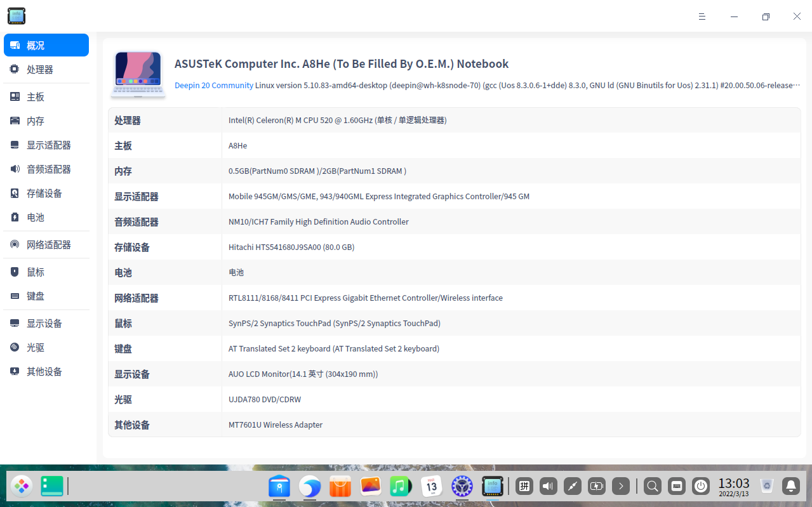Launch the browser from the dock
Screen dimensions: 812x507
pos(310,487)
